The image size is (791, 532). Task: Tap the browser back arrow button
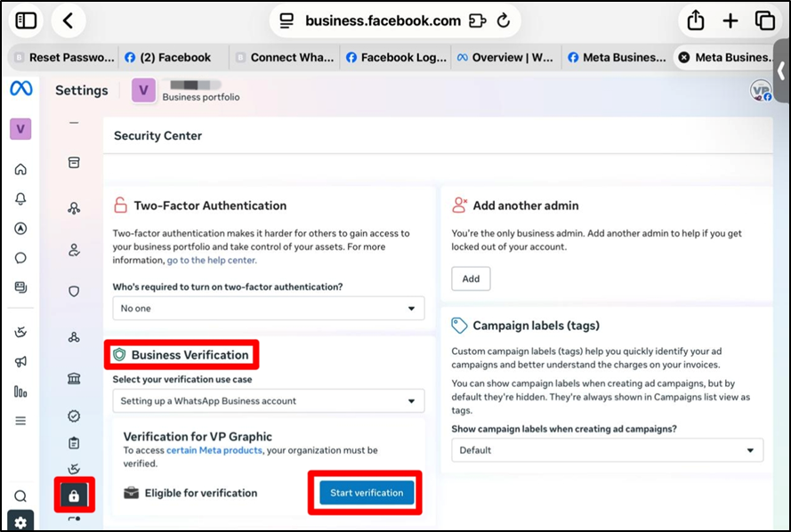pos(69,20)
